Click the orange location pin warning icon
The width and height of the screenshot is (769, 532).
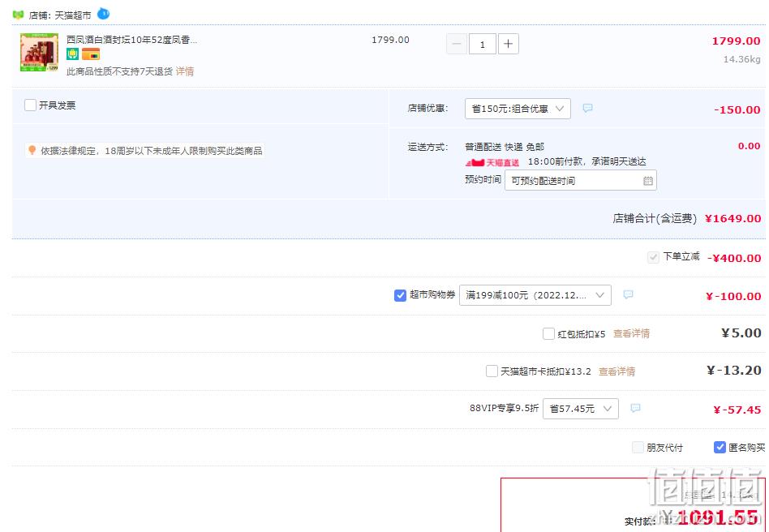point(32,150)
